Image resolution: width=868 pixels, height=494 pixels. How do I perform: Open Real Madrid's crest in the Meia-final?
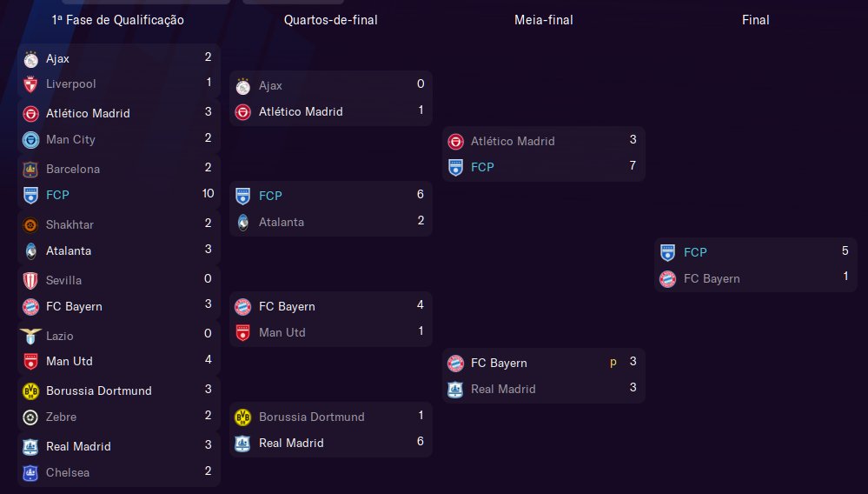pos(455,390)
